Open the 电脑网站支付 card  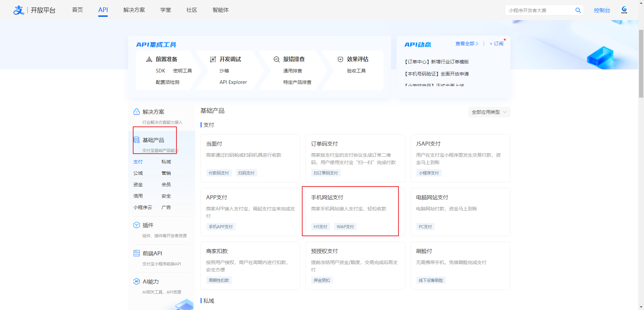click(460, 212)
